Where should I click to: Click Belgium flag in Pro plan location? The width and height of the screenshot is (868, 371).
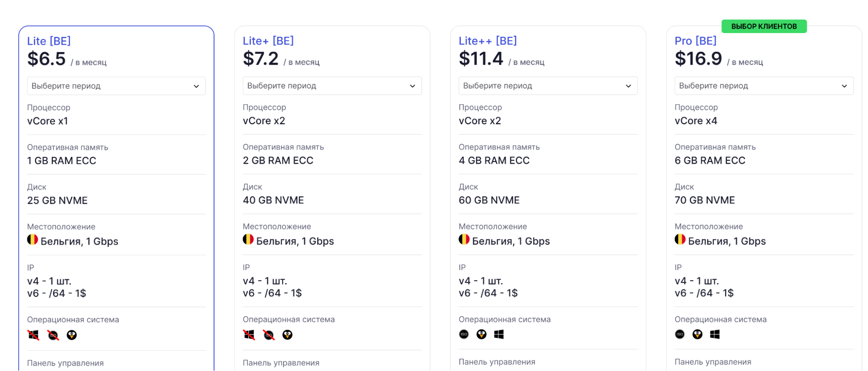pyautogui.click(x=680, y=239)
